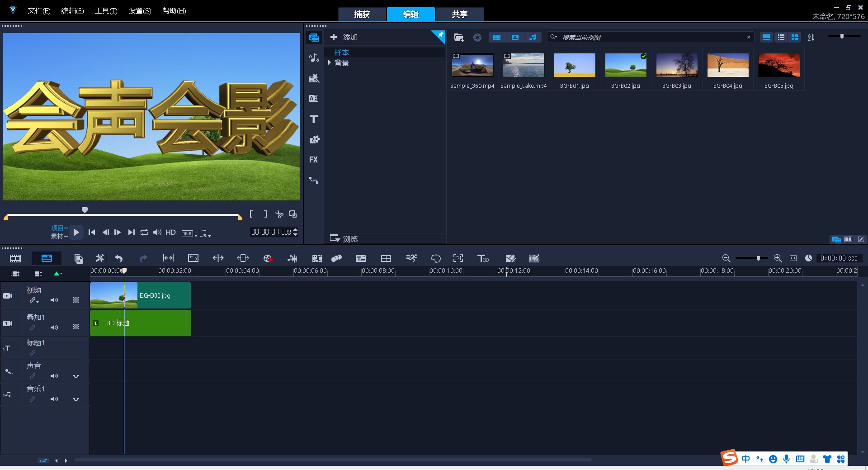Switch to Storyboard view in timeline toolbar
868x470 pixels.
point(15,258)
